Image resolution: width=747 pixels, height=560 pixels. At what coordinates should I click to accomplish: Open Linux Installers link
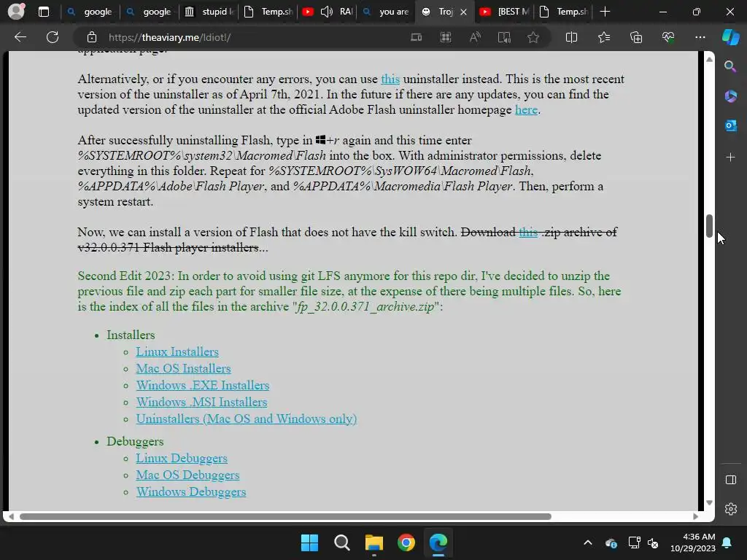(177, 351)
